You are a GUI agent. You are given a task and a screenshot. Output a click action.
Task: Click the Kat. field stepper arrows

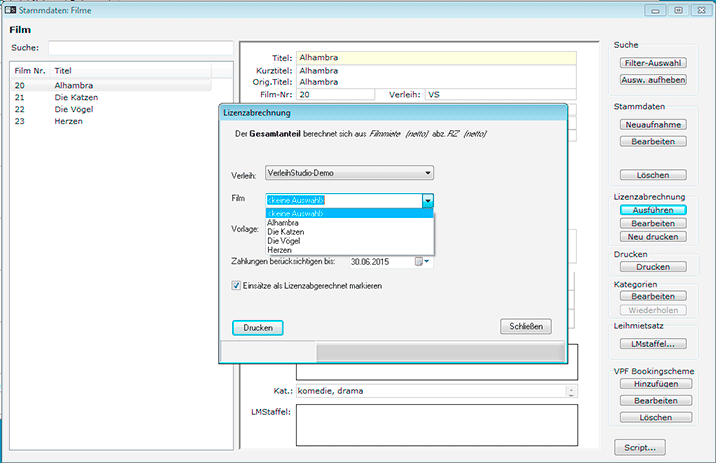tap(571, 391)
